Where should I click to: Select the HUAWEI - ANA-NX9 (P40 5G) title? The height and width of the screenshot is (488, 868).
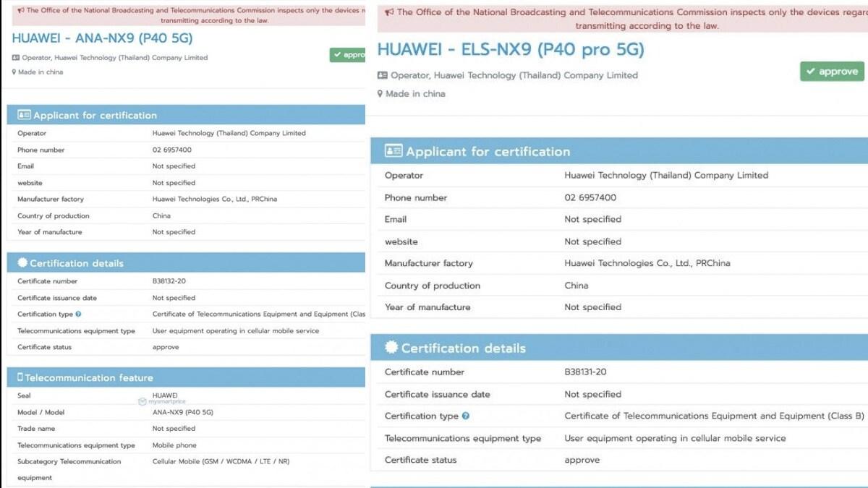[102, 38]
